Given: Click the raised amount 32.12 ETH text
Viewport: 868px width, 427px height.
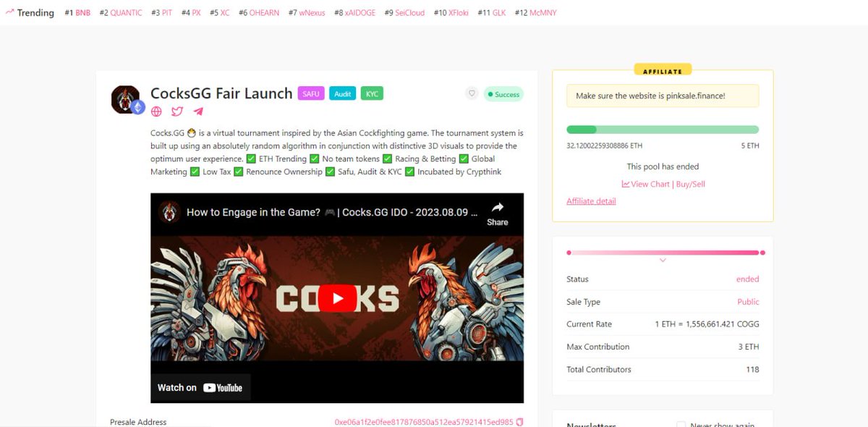Looking at the screenshot, I should (604, 145).
